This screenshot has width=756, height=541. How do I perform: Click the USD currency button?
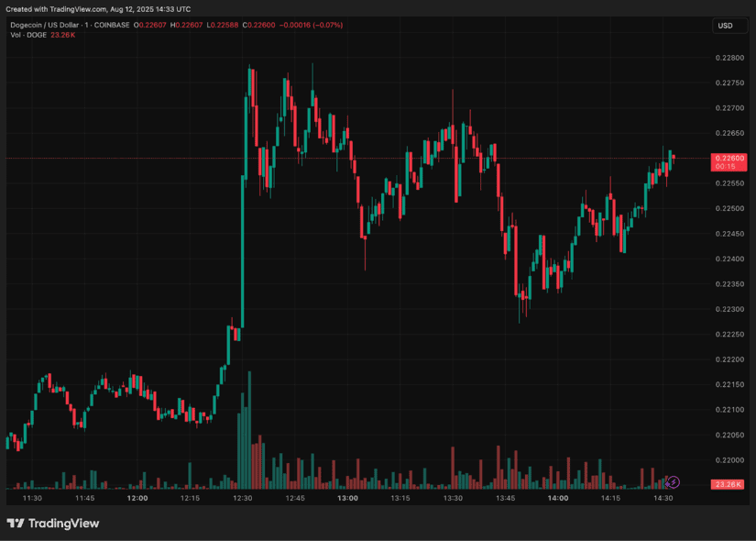[729, 26]
